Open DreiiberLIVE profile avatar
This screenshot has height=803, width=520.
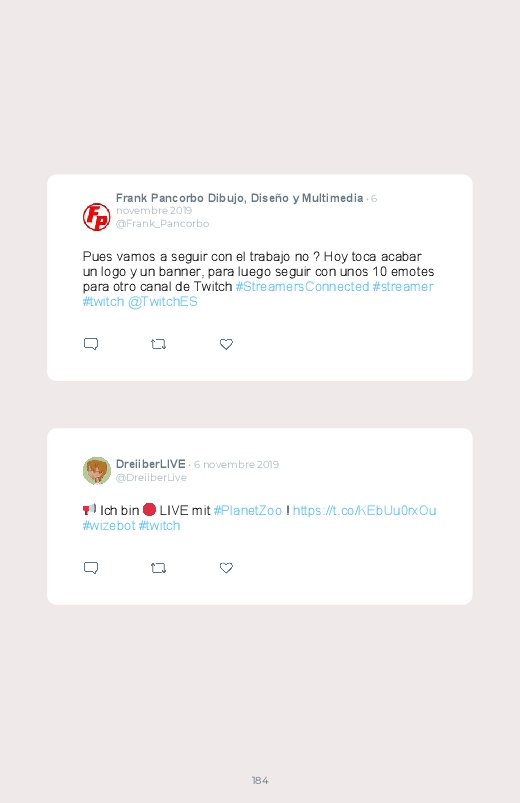(96, 471)
